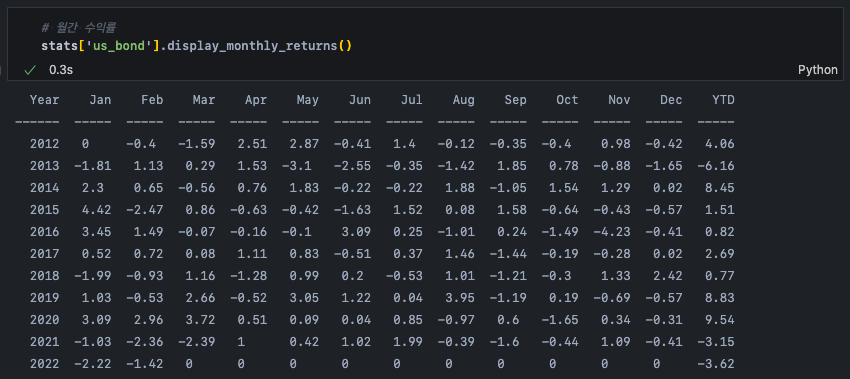Click the '# 월간 수익률' comment line
Screen dimensions: 850x379
(x=78, y=28)
